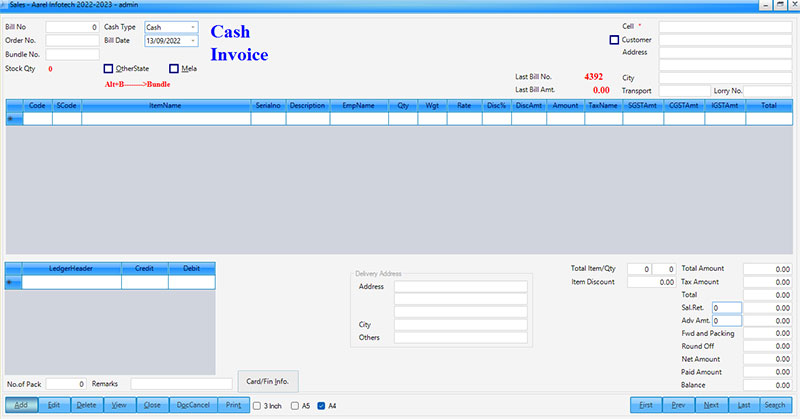Select the 3 Inch print size checkbox
The image size is (800, 419).
click(257, 405)
